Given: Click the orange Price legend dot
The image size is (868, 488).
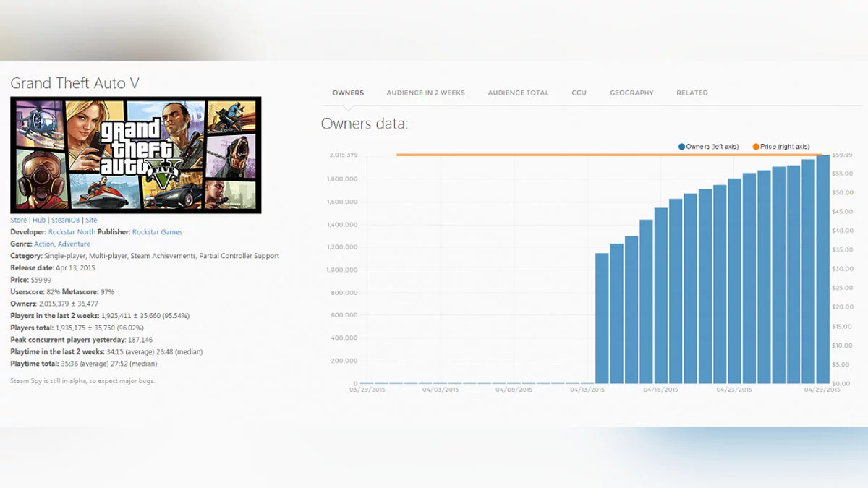Looking at the screenshot, I should pos(756,147).
